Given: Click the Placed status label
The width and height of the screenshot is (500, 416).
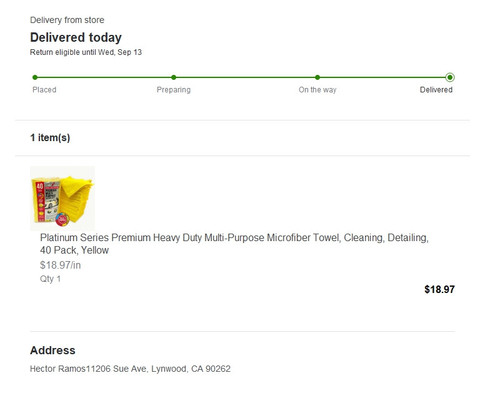Looking at the screenshot, I should pyautogui.click(x=44, y=90).
